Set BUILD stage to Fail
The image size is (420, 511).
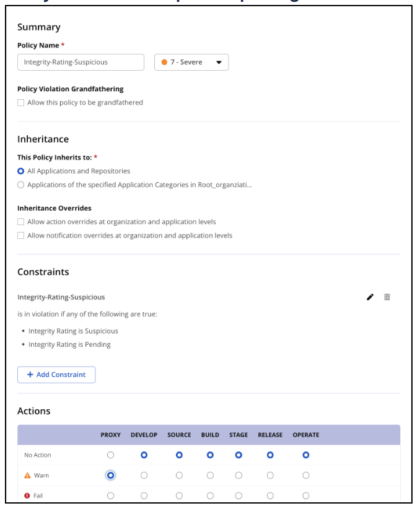(x=210, y=495)
